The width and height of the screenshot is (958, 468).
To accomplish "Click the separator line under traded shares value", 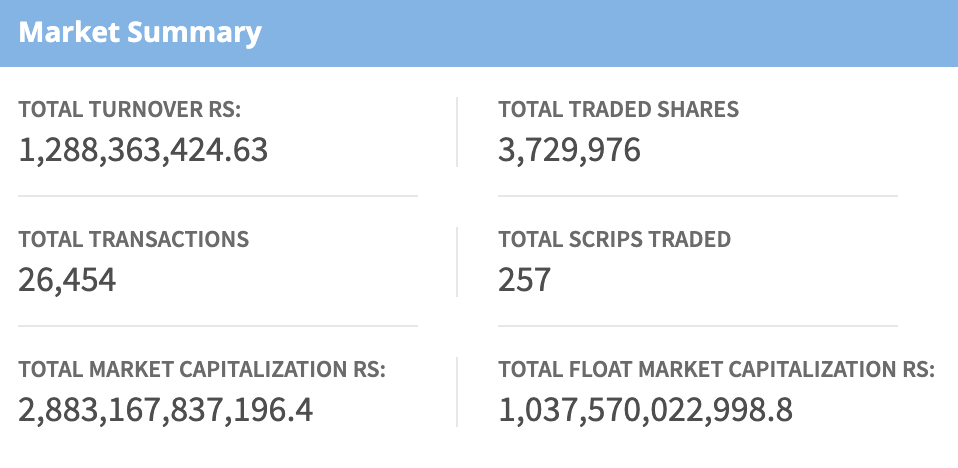I will [x=698, y=196].
